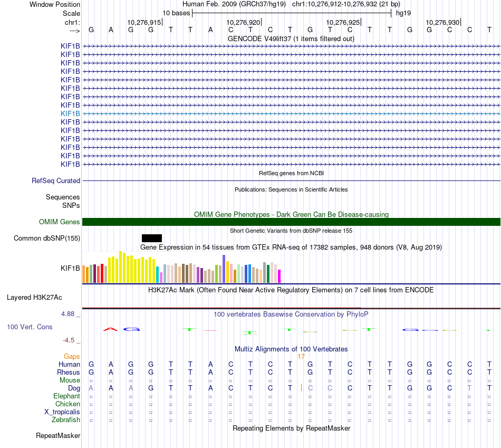Open the RefSeq genes from NCBI title
This screenshot has height=448, width=501.
291,173
